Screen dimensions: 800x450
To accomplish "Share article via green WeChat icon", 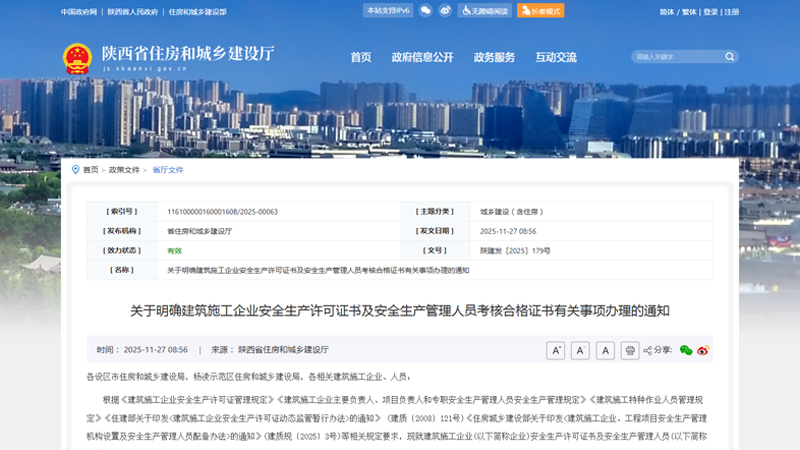I will point(686,351).
